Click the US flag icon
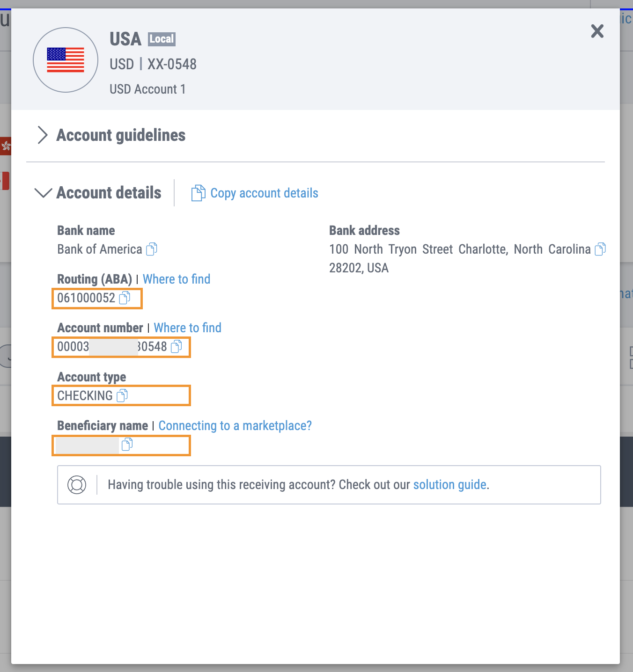633x672 pixels. pos(66,60)
